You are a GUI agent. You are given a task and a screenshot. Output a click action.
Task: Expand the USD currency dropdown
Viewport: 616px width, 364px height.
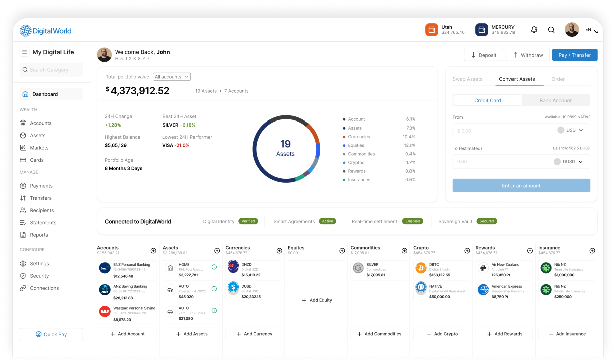coord(571,130)
